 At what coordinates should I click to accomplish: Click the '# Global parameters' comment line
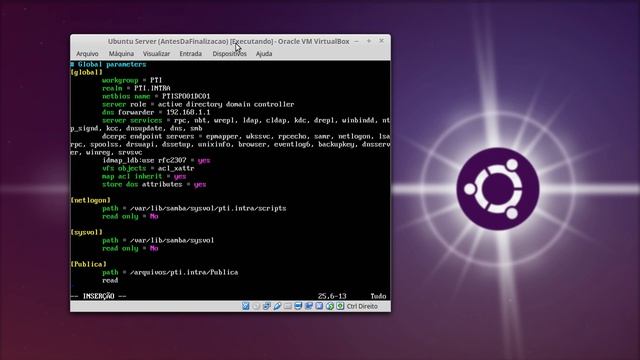108,64
